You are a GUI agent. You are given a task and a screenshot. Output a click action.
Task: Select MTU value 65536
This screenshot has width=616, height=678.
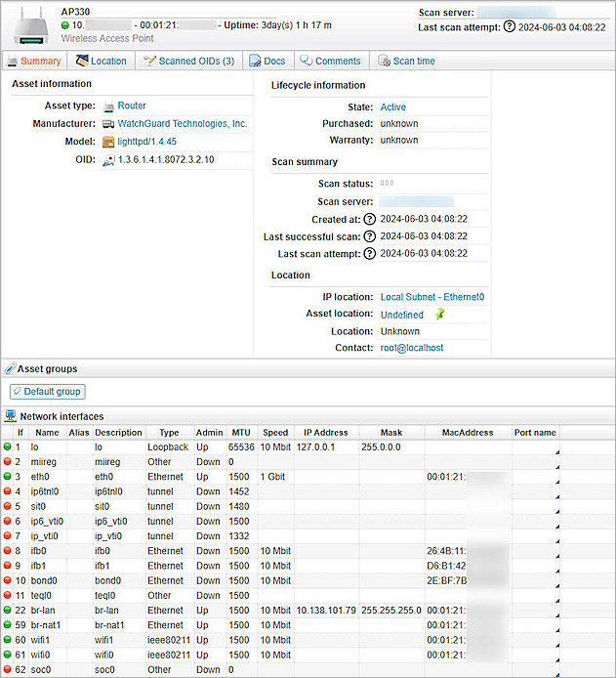pyautogui.click(x=241, y=447)
